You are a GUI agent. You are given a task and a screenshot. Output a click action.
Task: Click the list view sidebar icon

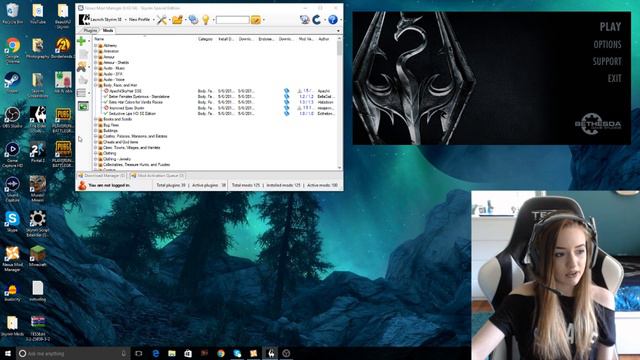pos(82,93)
